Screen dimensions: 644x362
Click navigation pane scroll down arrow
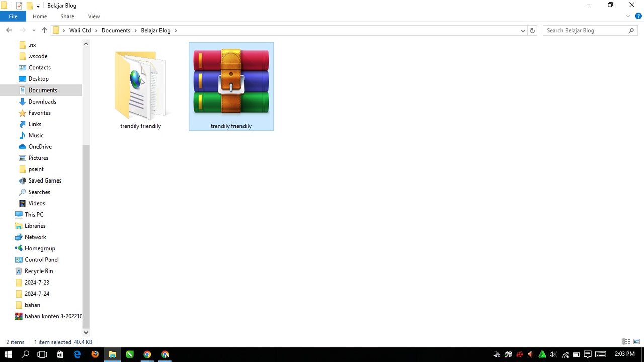86,332
